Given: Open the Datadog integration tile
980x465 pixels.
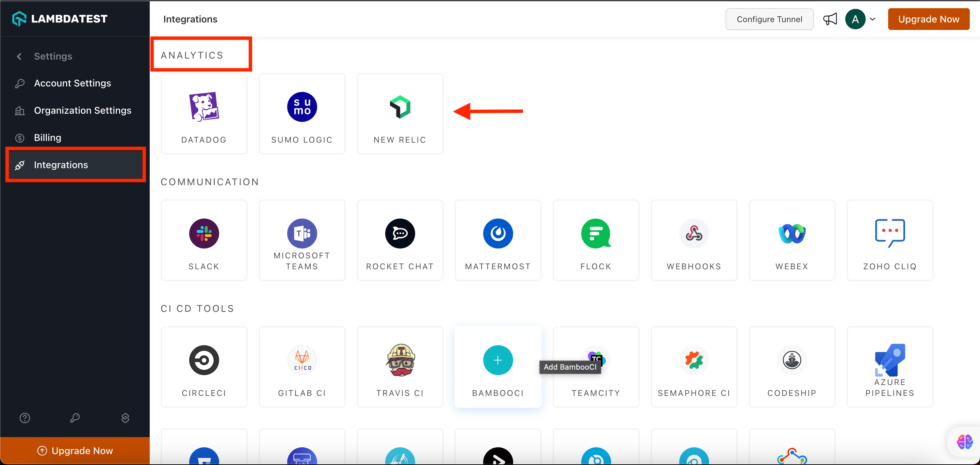Looking at the screenshot, I should coord(204,114).
